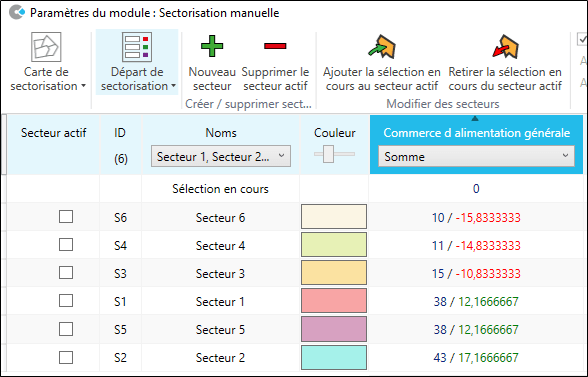Screen dimensions: 588x377
Task: Enable the active sector checkbox for S1
Action: coord(66,301)
